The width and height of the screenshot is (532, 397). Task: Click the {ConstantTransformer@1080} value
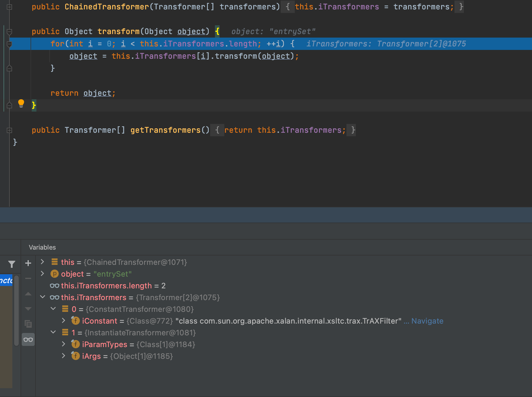pos(140,309)
